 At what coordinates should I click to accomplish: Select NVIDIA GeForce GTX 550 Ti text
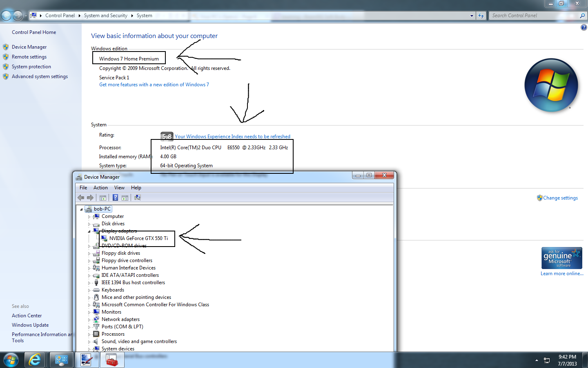coord(138,238)
